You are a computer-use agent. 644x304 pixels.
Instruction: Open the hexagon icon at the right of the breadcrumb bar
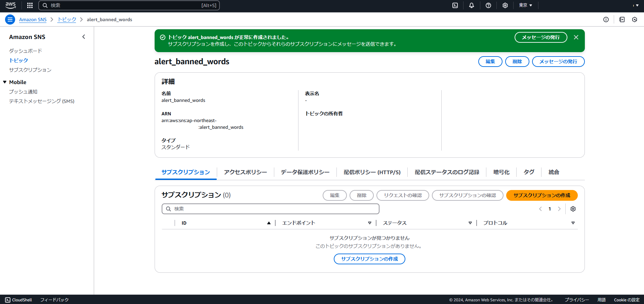click(x=635, y=20)
